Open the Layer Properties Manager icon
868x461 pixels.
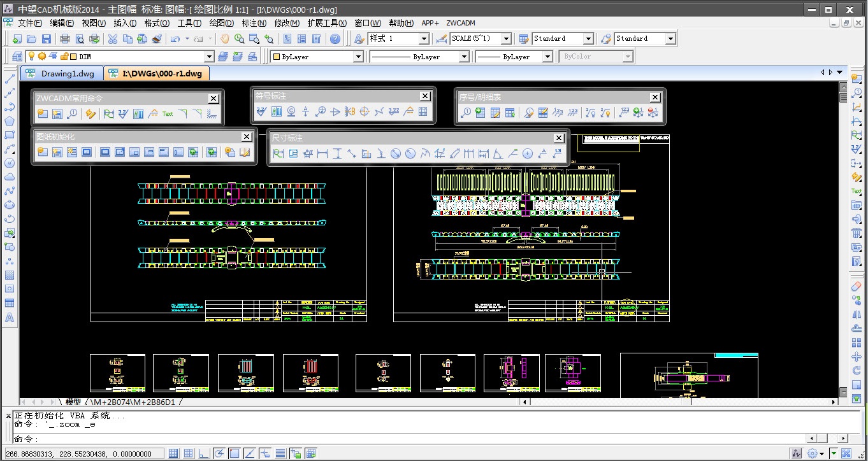[x=17, y=57]
